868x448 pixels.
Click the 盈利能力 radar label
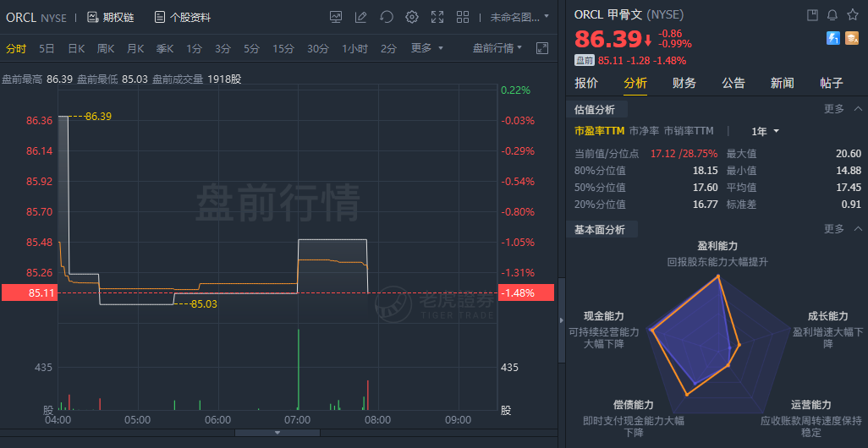click(x=717, y=246)
